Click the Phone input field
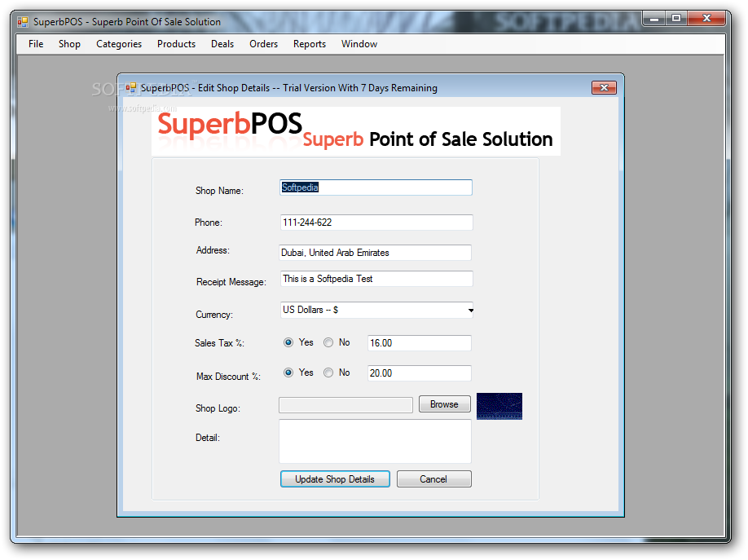748x560 pixels. 376,223
